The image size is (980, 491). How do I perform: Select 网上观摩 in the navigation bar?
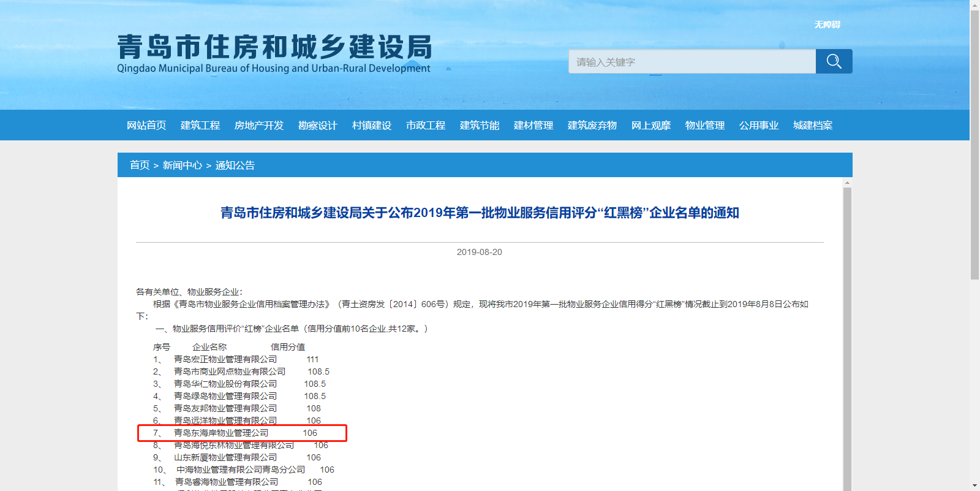[x=651, y=126]
